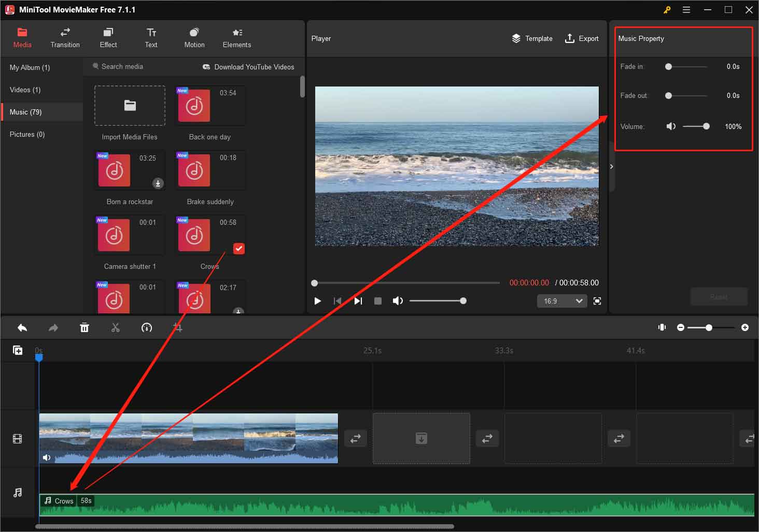The width and height of the screenshot is (759, 532).
Task: Undo the last action
Action: tap(22, 327)
